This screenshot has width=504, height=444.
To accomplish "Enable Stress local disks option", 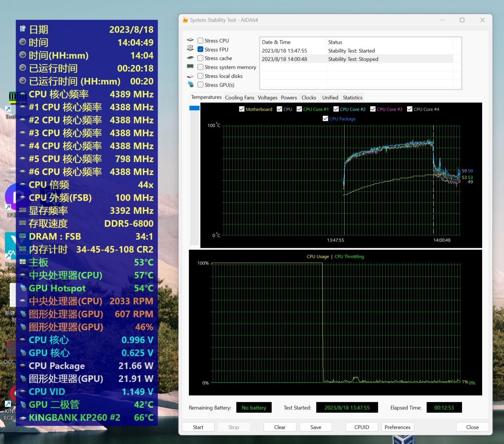I will click(x=200, y=76).
